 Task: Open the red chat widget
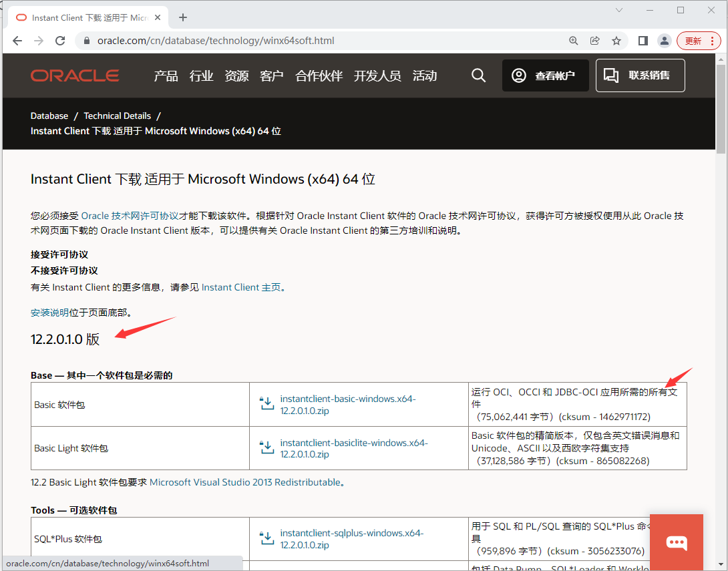point(677,542)
